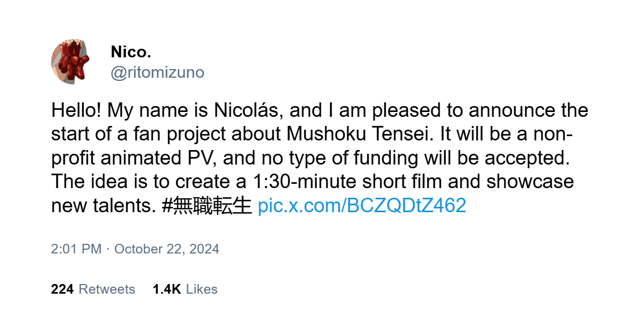View the 224 Retweets list
Image resolution: width=644 pixels, height=336 pixels.
(93, 289)
